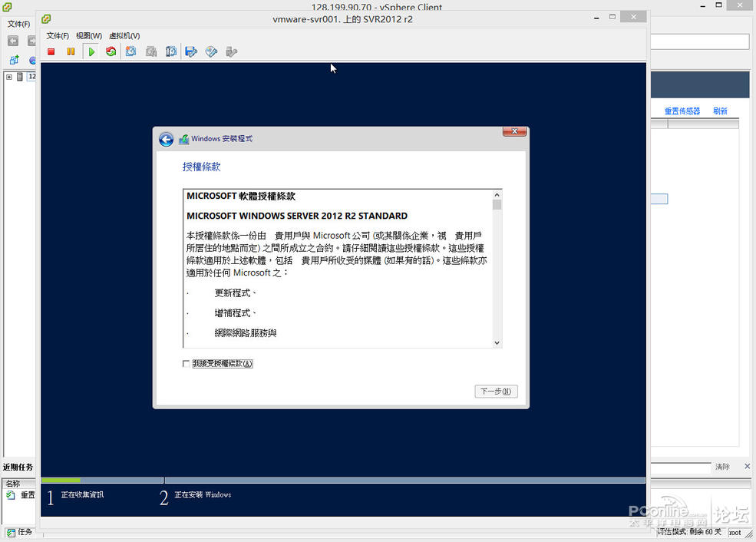
Task: Click the MICROSOFT 軟體授權條款 heading line
Action: coord(240,196)
